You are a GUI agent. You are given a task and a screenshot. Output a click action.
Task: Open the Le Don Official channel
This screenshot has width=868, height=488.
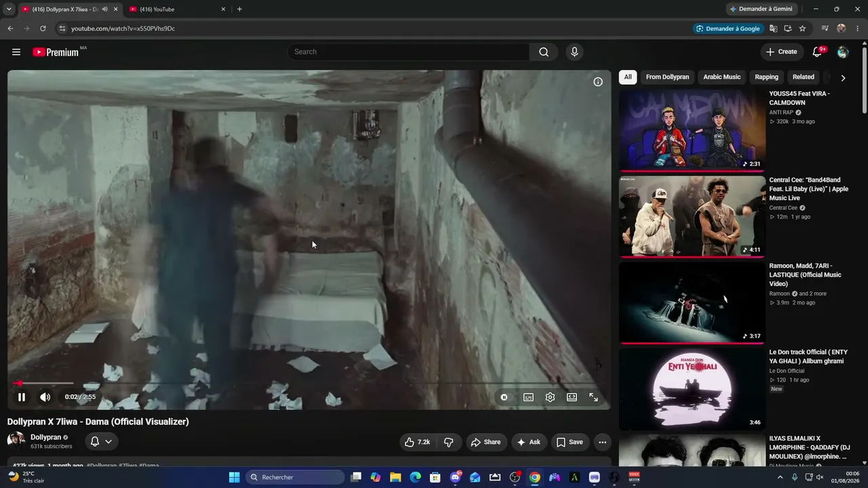click(x=787, y=371)
